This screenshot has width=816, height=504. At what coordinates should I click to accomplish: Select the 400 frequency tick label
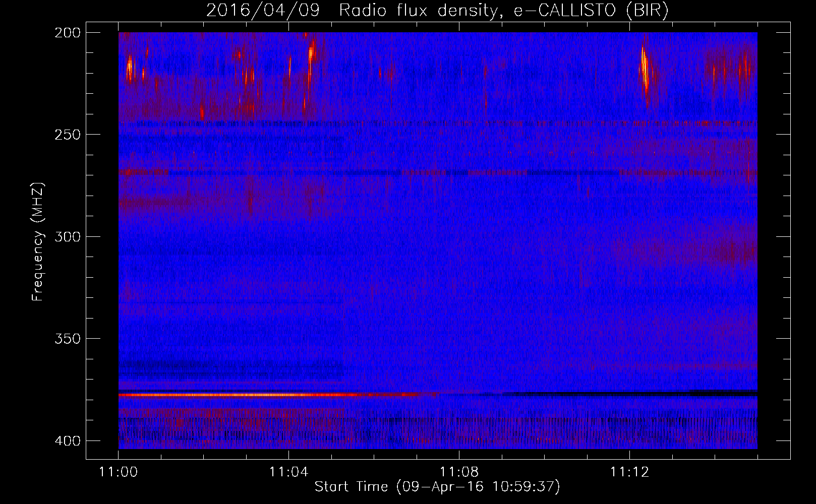[67, 440]
